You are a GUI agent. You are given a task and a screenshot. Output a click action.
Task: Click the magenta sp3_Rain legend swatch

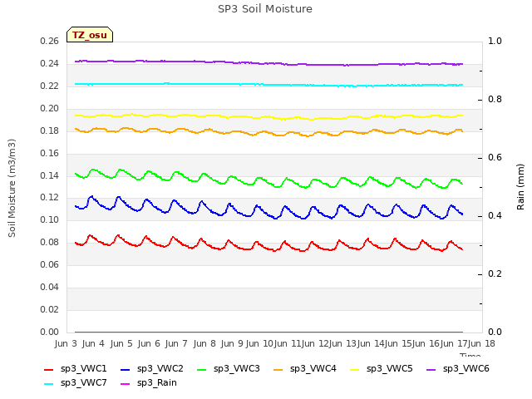coord(126,384)
